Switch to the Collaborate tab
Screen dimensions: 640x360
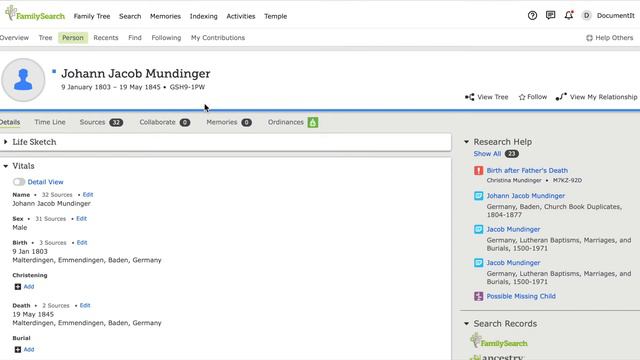pyautogui.click(x=164, y=122)
